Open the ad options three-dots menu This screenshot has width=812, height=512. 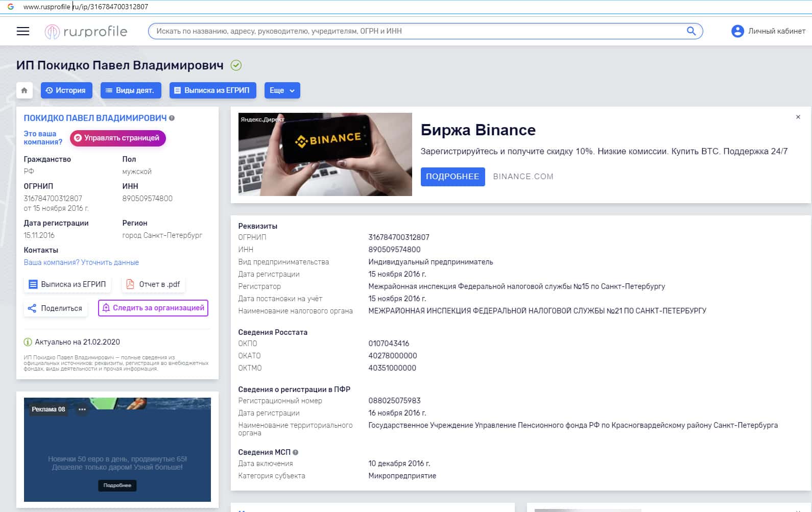(82, 409)
